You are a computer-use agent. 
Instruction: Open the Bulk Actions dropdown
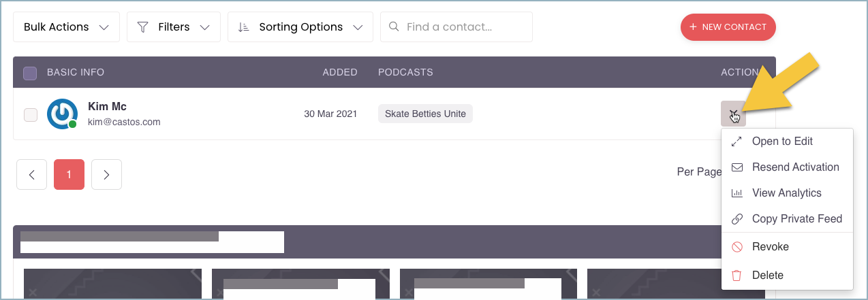66,27
